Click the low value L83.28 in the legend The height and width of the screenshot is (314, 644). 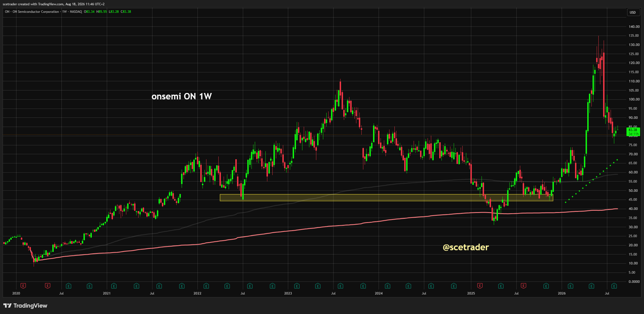[x=113, y=12]
